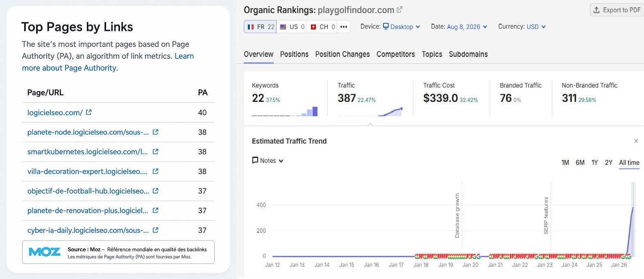Click the Desktop monitor icon

[x=386, y=26]
